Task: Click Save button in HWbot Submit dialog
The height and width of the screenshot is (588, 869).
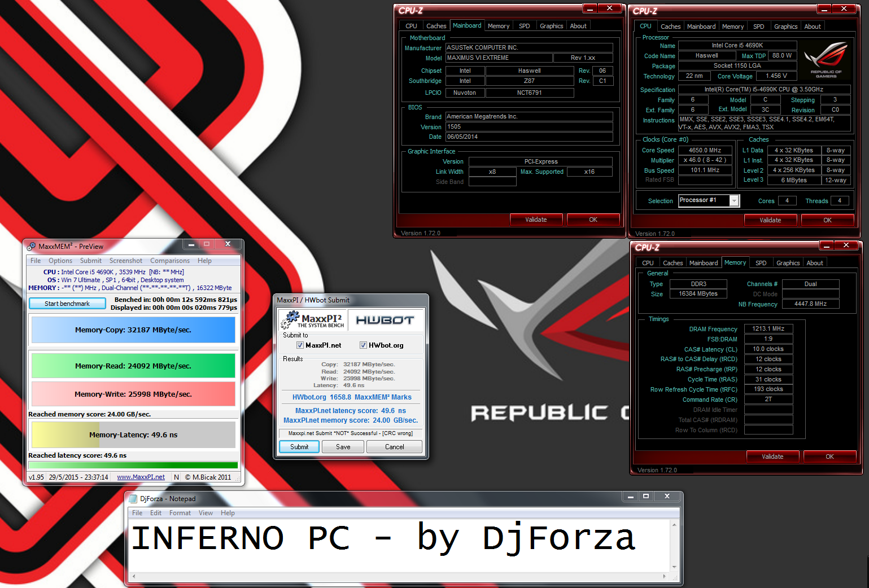Action: pyautogui.click(x=343, y=447)
